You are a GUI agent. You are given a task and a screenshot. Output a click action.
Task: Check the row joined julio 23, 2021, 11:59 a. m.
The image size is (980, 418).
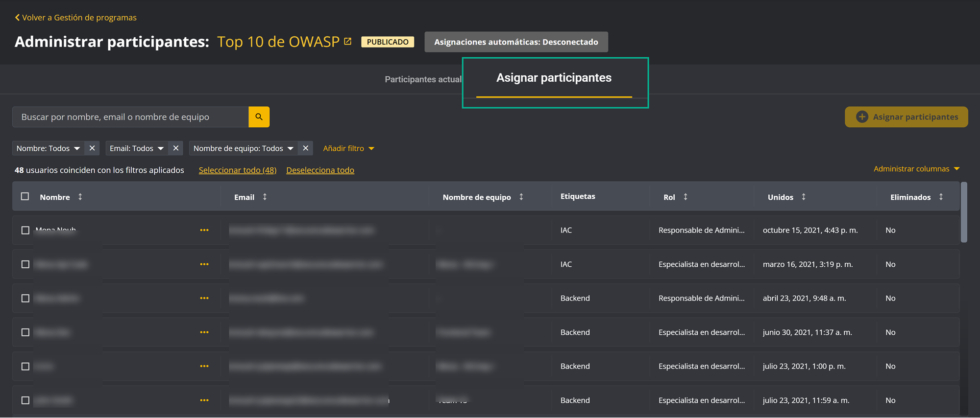[25, 400]
